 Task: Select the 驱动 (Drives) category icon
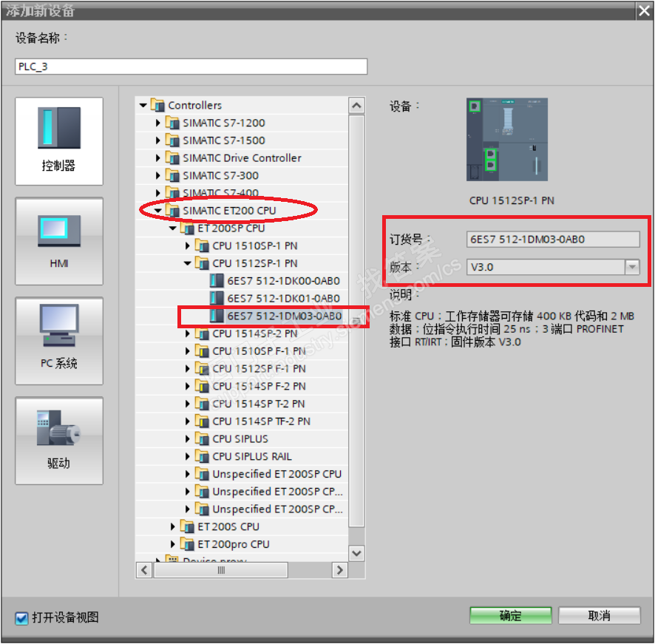coord(59,441)
